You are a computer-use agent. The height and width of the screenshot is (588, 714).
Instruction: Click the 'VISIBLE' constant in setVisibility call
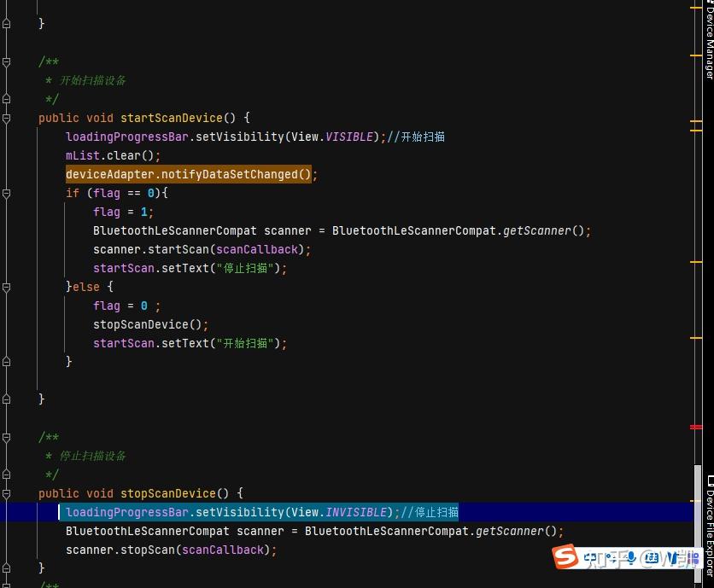click(349, 137)
